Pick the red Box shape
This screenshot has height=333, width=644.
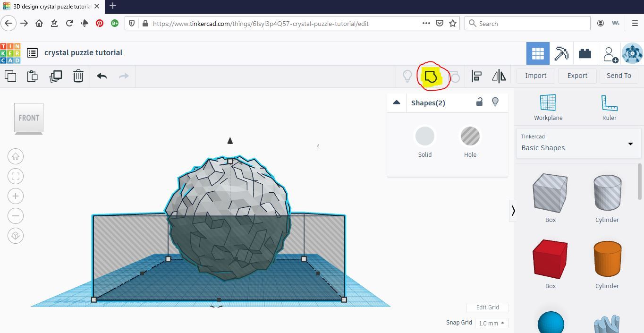point(550,259)
